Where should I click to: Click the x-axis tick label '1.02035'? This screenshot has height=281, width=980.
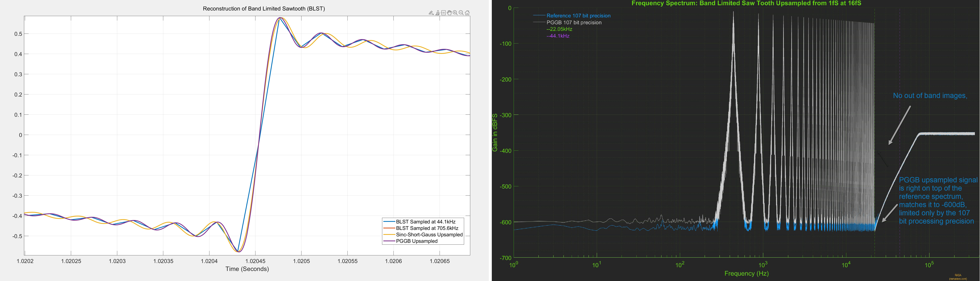coord(163,261)
